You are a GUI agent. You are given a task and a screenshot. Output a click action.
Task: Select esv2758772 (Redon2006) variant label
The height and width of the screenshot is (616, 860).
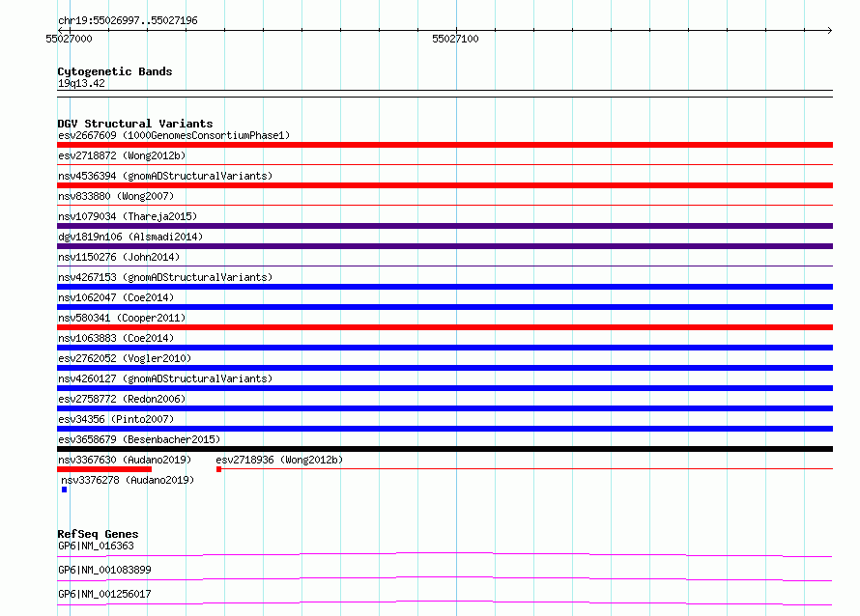[122, 399]
